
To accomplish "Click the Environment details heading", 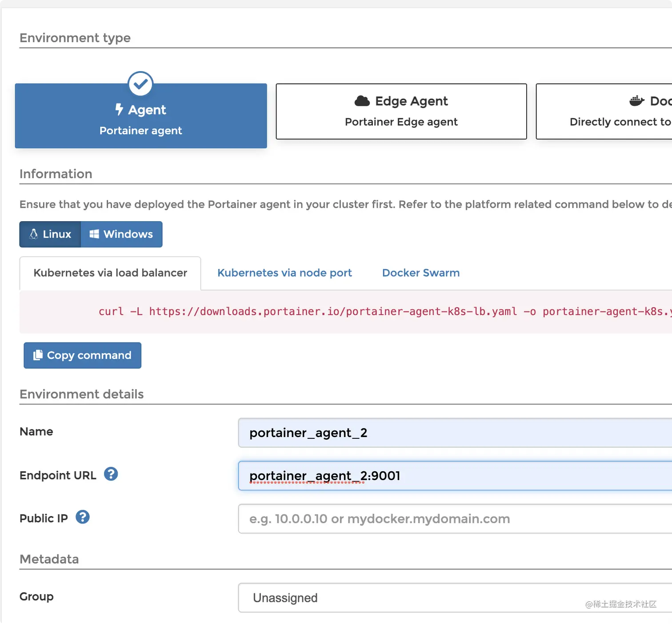I will click(x=82, y=394).
